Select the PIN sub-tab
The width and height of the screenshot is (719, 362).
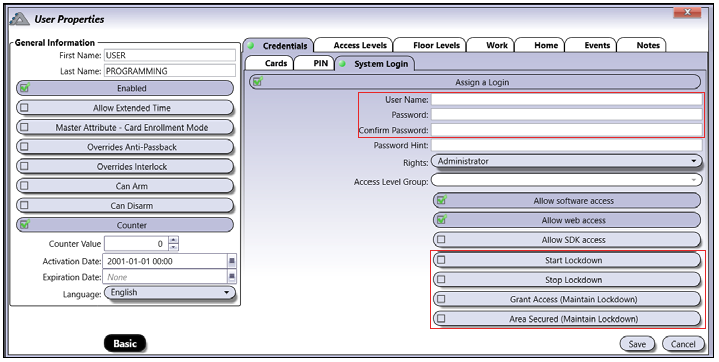pos(314,63)
